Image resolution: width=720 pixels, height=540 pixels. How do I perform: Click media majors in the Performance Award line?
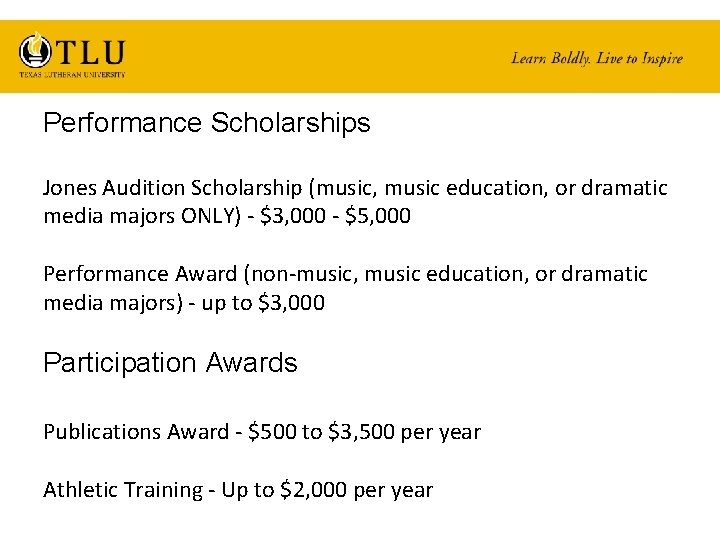pos(110,303)
